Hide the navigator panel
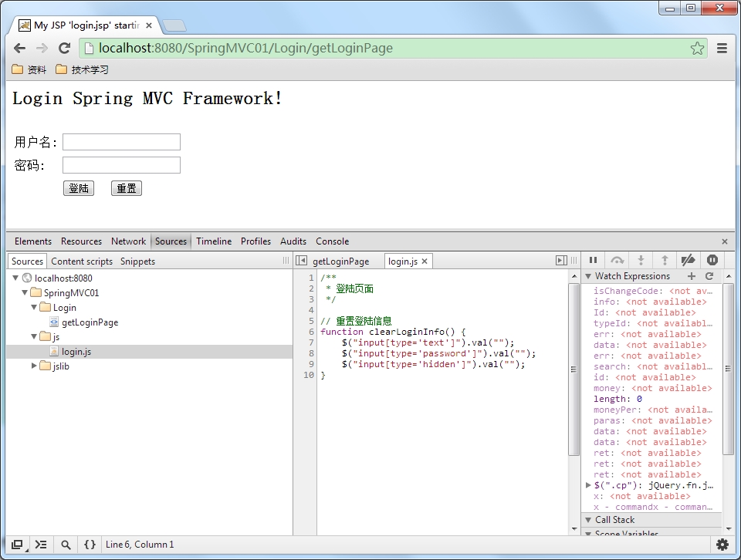This screenshot has height=560, width=741. click(x=301, y=261)
